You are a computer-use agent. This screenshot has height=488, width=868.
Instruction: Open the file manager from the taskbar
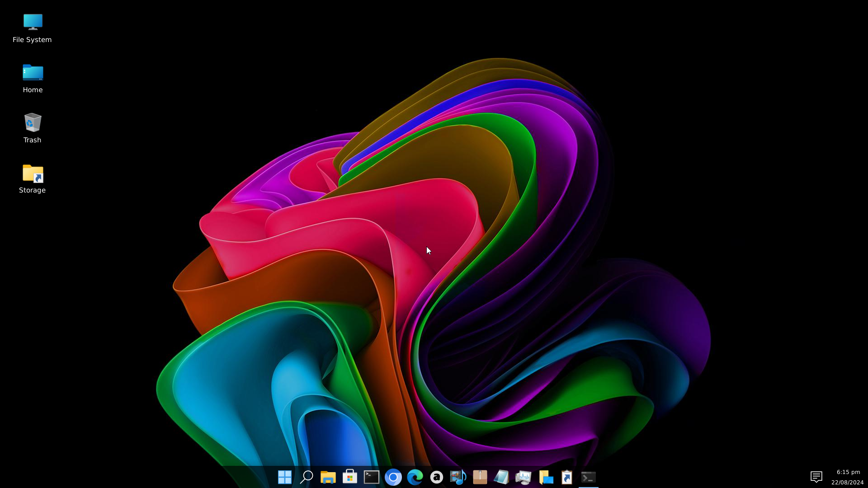(x=328, y=477)
